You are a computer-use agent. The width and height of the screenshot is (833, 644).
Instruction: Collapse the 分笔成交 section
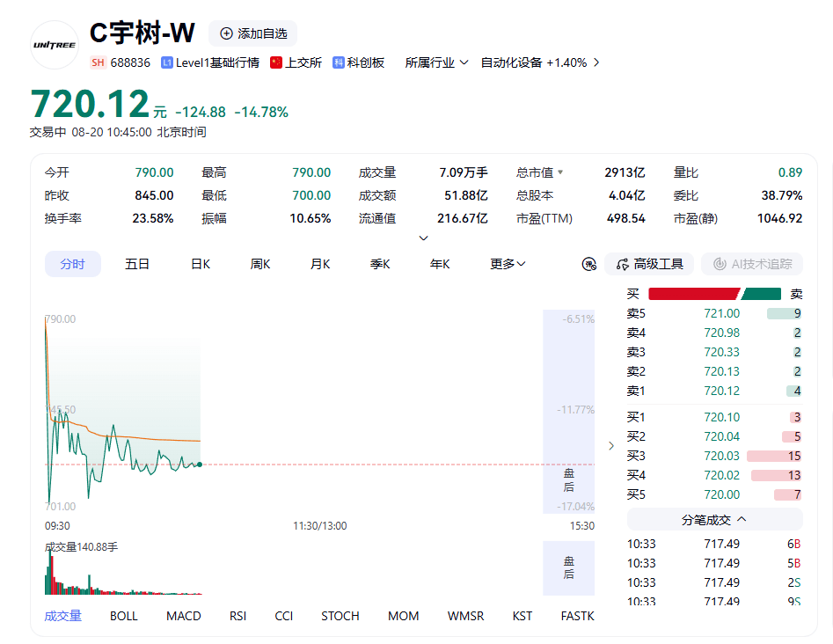pyautogui.click(x=714, y=520)
